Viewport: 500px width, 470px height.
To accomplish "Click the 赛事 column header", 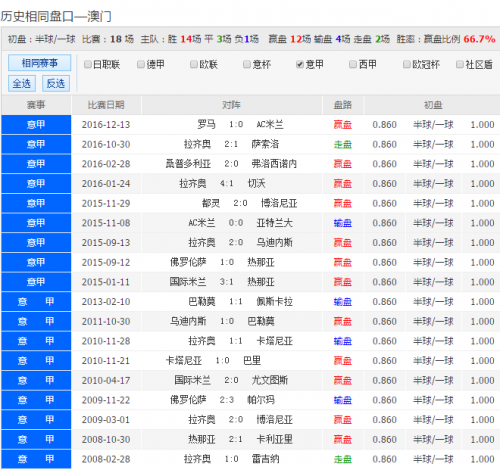I will click(x=36, y=105).
